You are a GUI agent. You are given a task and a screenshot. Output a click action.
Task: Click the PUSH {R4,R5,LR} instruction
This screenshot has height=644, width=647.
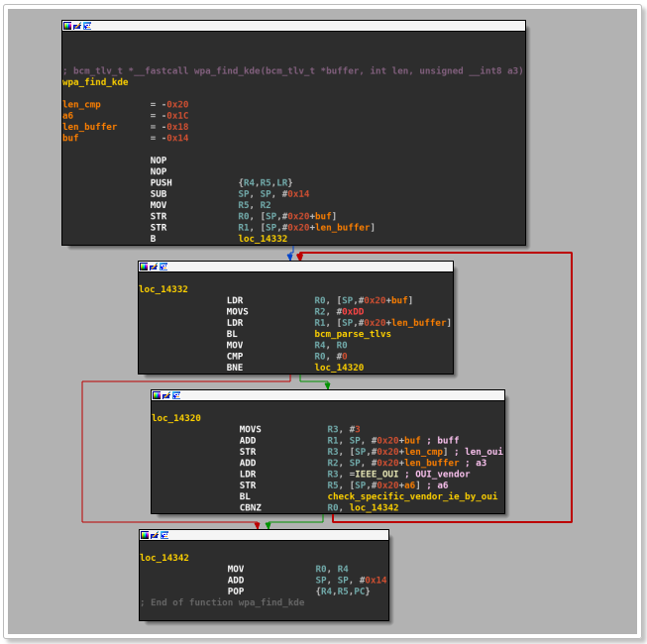[x=222, y=182]
